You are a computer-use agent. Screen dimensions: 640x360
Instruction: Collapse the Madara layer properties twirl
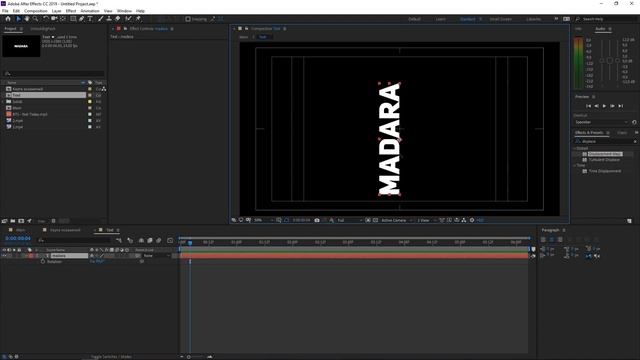pos(36,256)
